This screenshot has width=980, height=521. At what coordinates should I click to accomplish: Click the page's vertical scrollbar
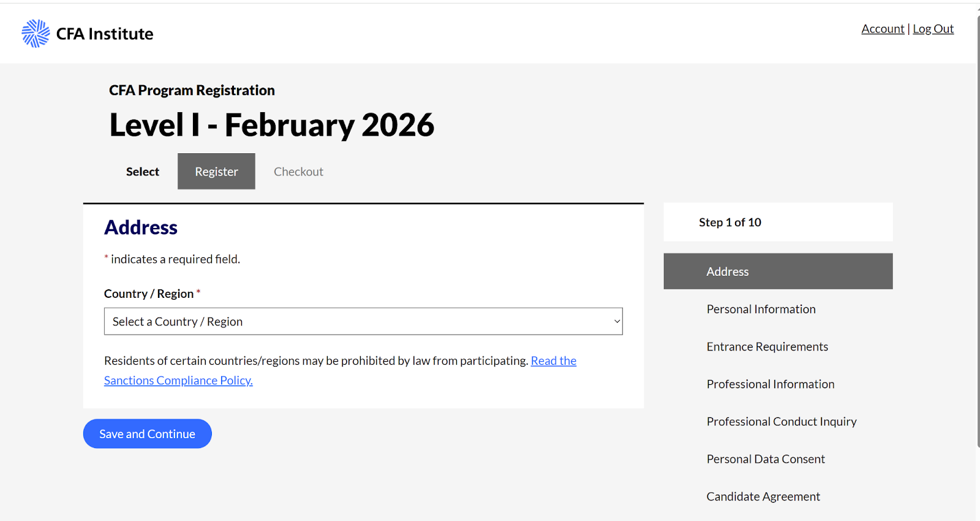[x=978, y=232]
